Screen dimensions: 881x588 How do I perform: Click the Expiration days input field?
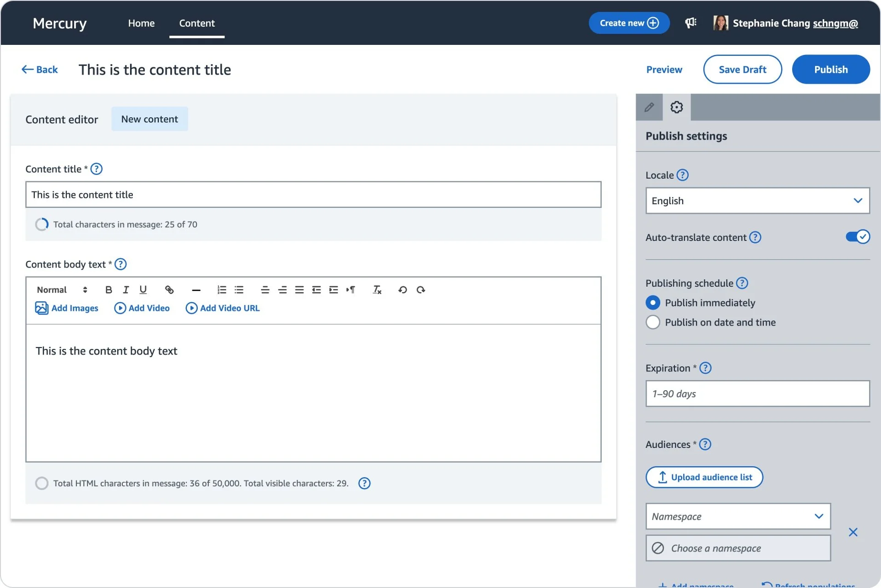757,393
